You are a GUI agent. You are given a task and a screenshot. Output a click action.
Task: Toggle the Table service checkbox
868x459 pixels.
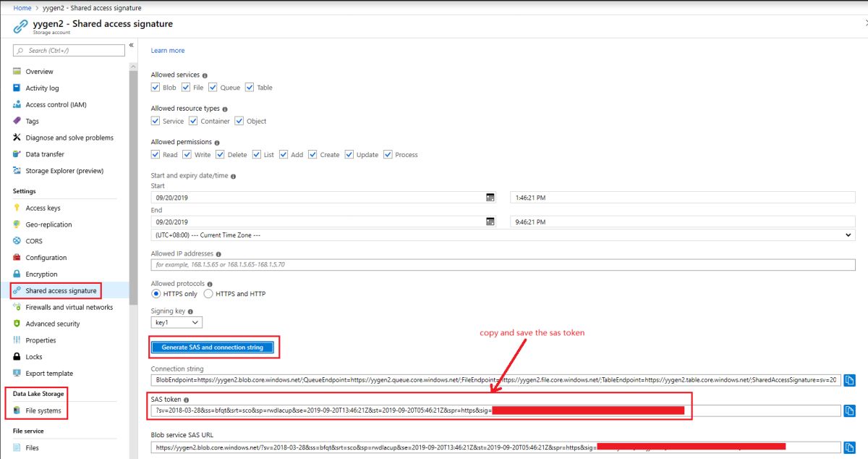pos(250,88)
